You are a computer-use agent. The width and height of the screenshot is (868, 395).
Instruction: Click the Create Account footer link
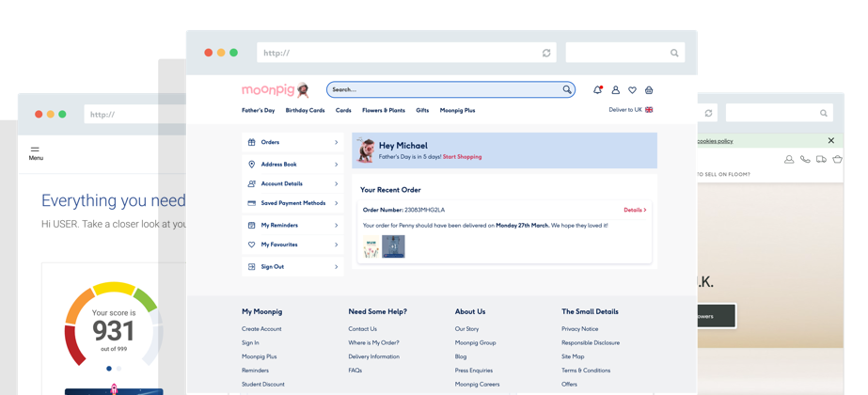pos(261,329)
